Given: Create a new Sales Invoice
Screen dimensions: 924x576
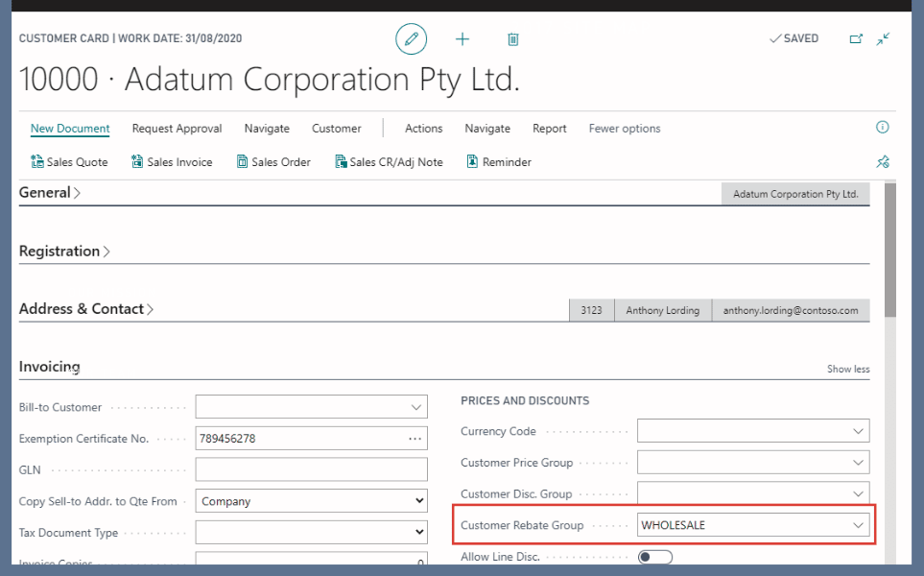Looking at the screenshot, I should 172,162.
